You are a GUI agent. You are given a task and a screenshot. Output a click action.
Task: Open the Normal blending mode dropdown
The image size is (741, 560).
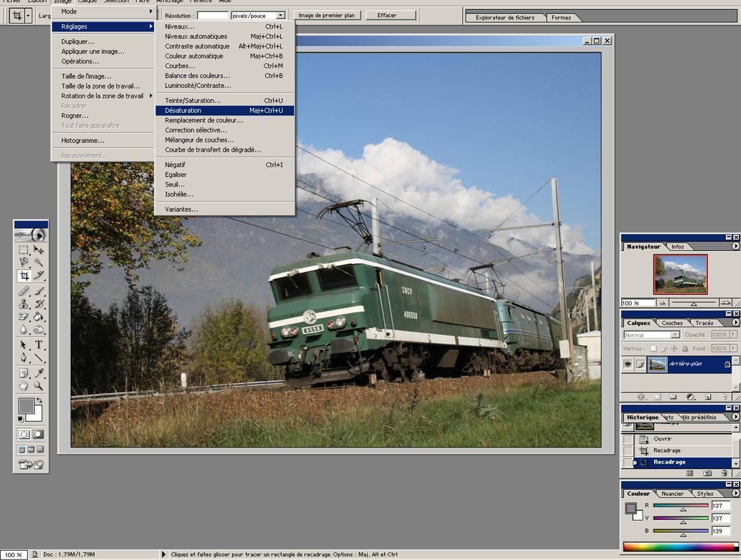click(x=675, y=335)
